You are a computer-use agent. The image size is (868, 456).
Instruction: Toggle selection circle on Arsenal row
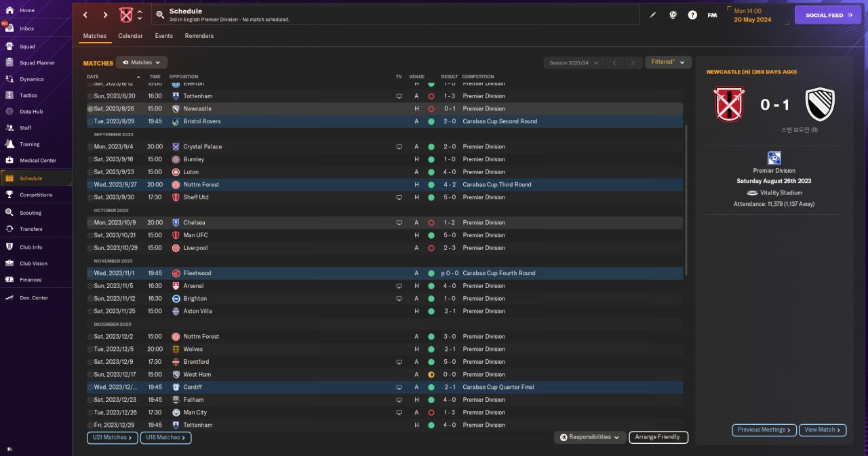pos(90,286)
